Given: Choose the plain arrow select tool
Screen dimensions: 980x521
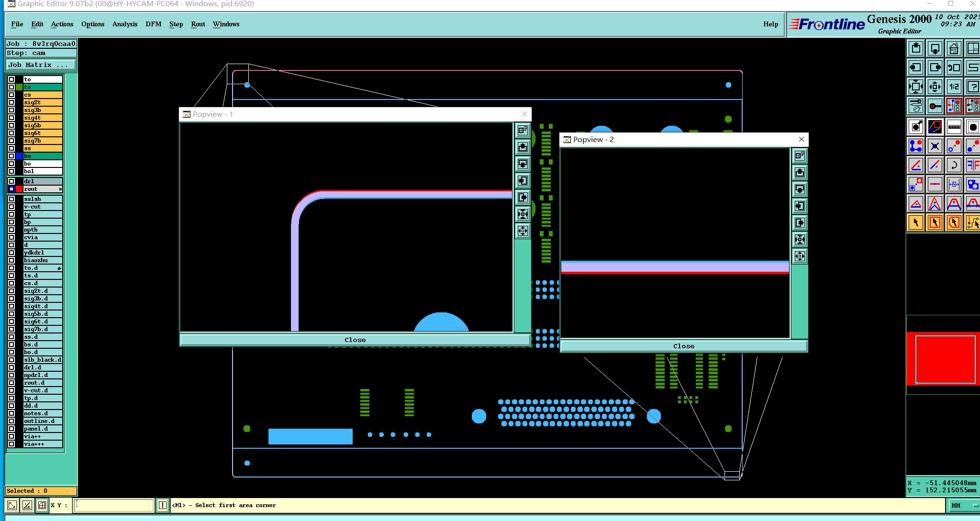Looking at the screenshot, I should (x=915, y=222).
